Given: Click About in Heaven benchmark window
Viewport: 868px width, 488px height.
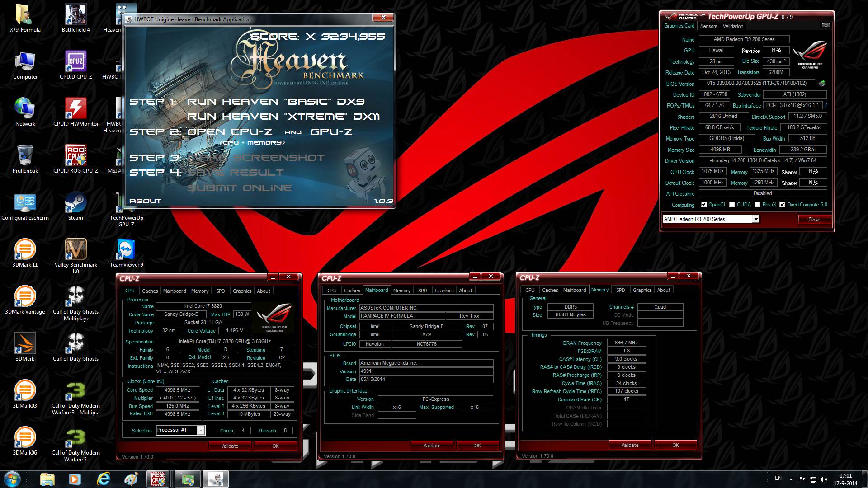Looking at the screenshot, I should click(x=145, y=201).
